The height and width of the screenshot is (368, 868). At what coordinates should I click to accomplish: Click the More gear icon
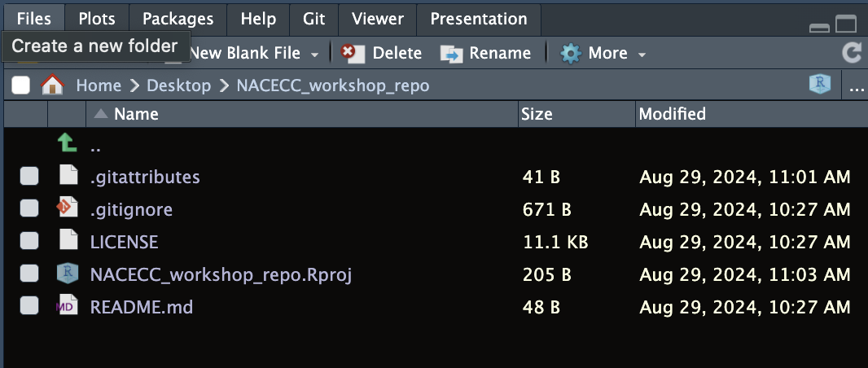(x=571, y=54)
